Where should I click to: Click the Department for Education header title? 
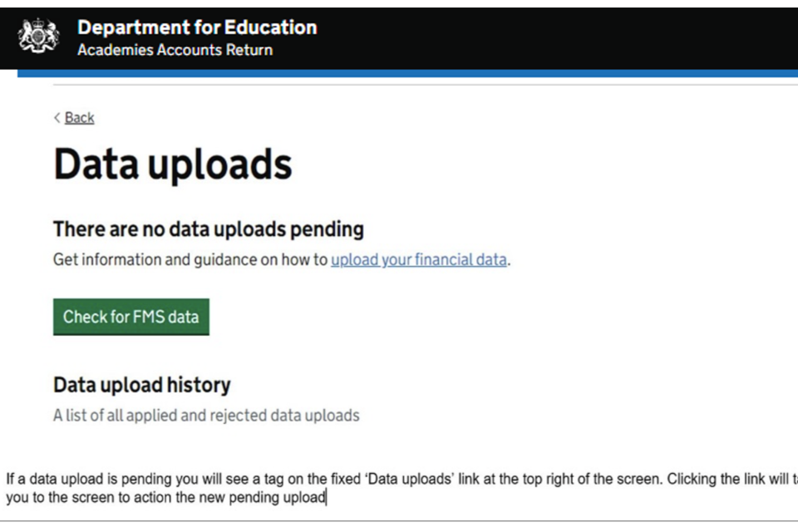click(196, 27)
